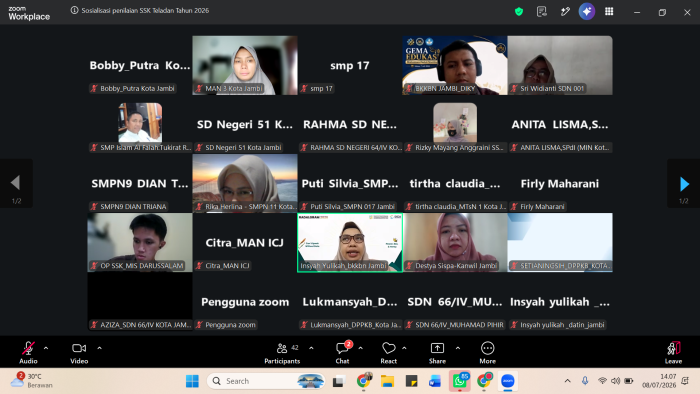Select the SD Negeri 51 Kota Jambi tile
Image resolution: width=700 pixels, height=394 pixels.
[x=245, y=124]
